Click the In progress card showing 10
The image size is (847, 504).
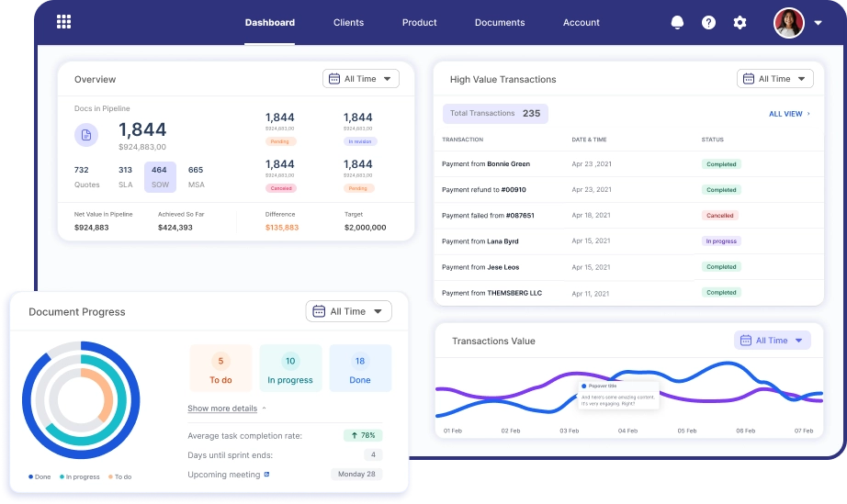[290, 369]
